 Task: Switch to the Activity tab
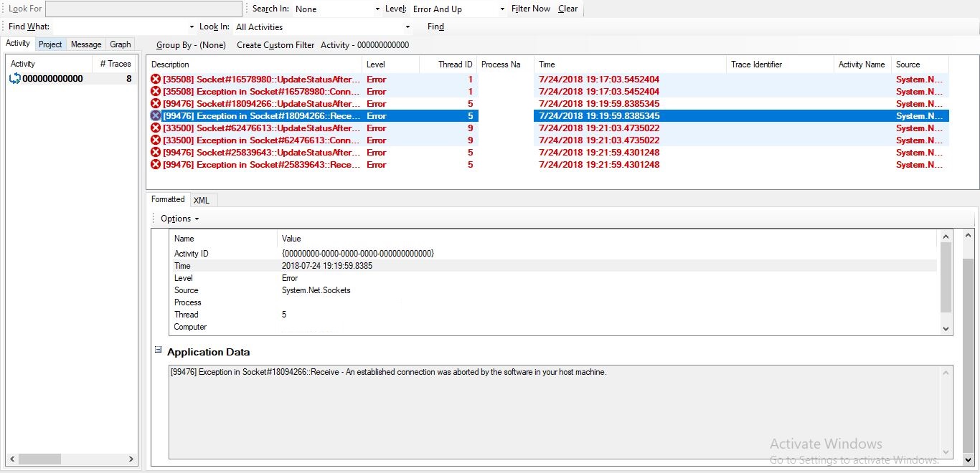[x=18, y=44]
